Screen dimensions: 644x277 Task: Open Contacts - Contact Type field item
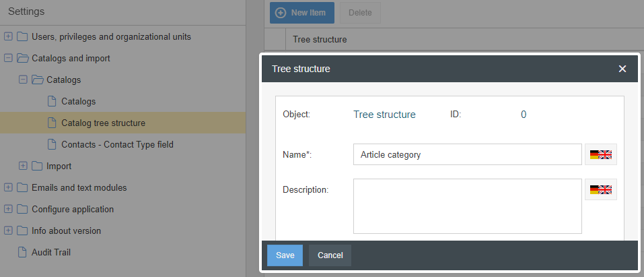pos(122,144)
